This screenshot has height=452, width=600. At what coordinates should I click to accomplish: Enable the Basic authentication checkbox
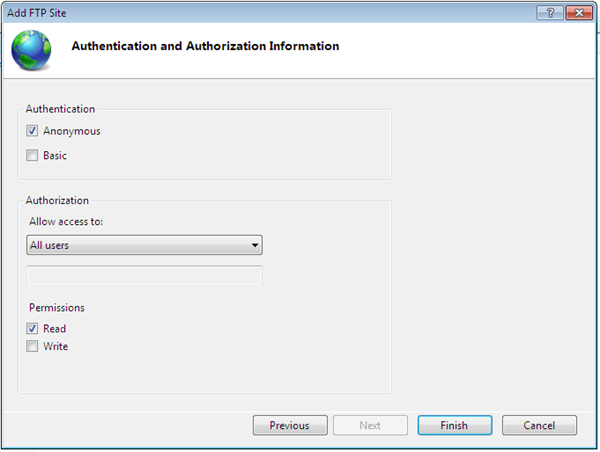click(33, 156)
